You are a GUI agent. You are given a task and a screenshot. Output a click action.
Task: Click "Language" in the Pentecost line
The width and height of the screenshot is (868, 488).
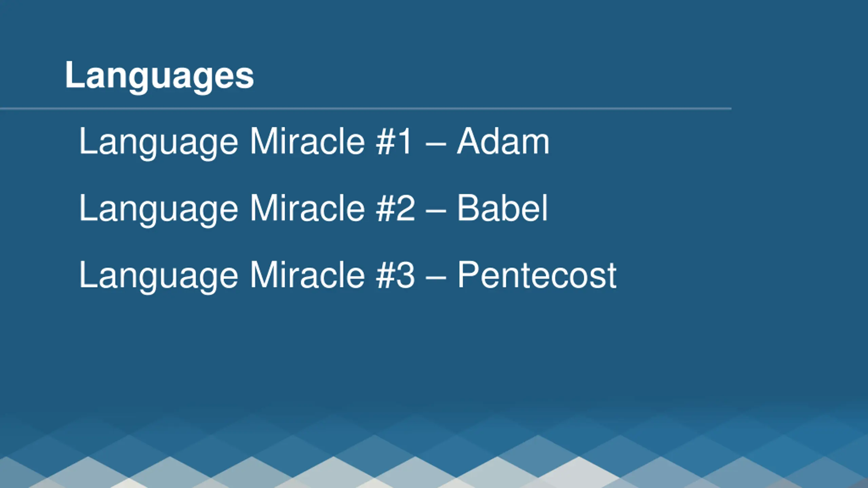click(x=159, y=277)
